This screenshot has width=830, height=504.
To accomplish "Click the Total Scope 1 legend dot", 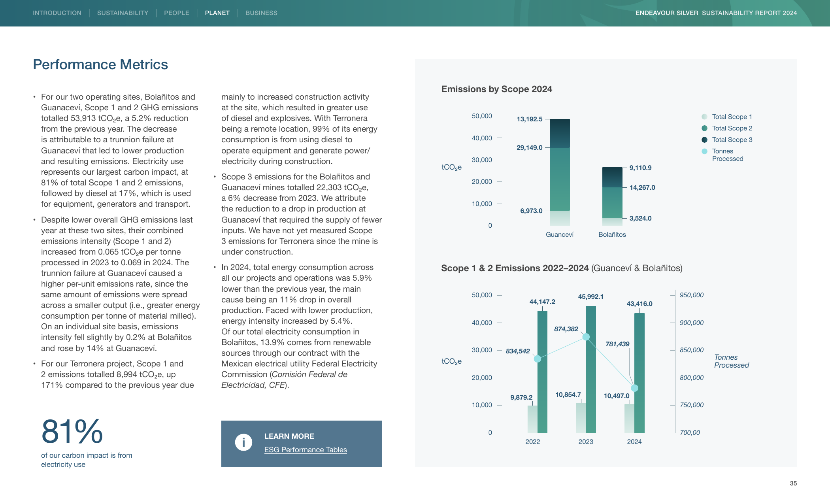I will pos(704,117).
